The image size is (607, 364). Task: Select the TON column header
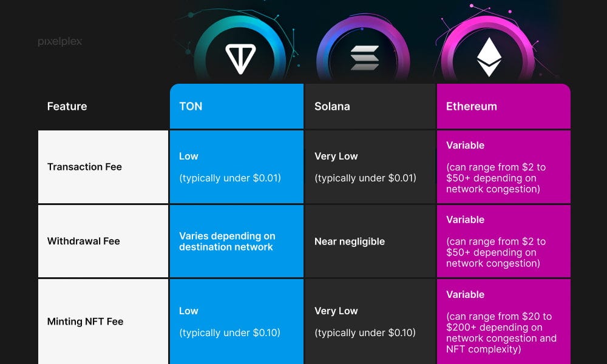click(x=237, y=106)
